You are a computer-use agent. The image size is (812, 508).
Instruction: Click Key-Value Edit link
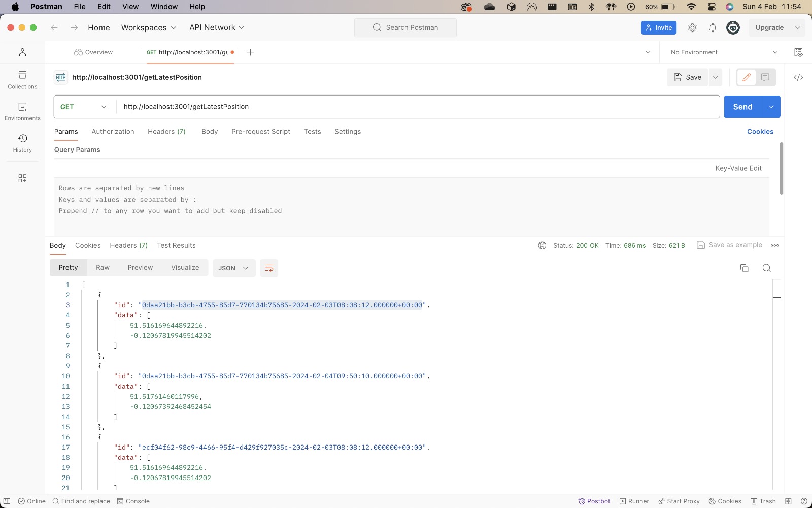[x=738, y=168]
